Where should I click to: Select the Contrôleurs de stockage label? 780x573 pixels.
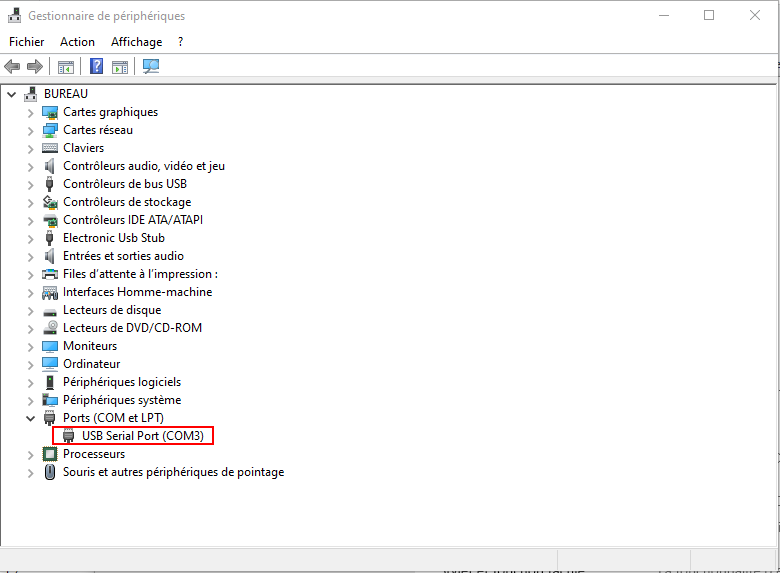(x=127, y=201)
